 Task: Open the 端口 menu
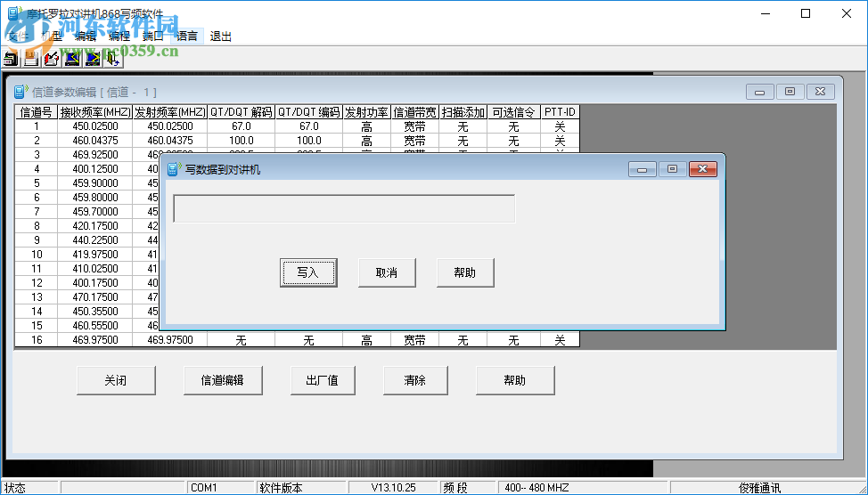(x=152, y=37)
